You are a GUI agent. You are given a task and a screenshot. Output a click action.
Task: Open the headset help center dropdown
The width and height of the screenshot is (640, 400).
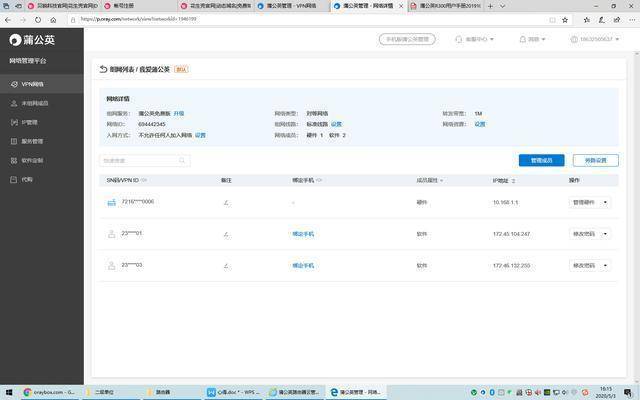coord(474,39)
